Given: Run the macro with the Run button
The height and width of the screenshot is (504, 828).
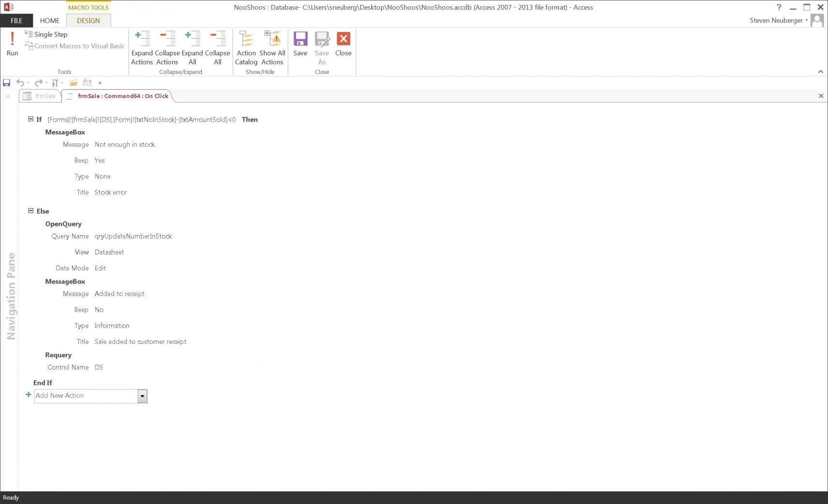Looking at the screenshot, I should click(x=12, y=44).
